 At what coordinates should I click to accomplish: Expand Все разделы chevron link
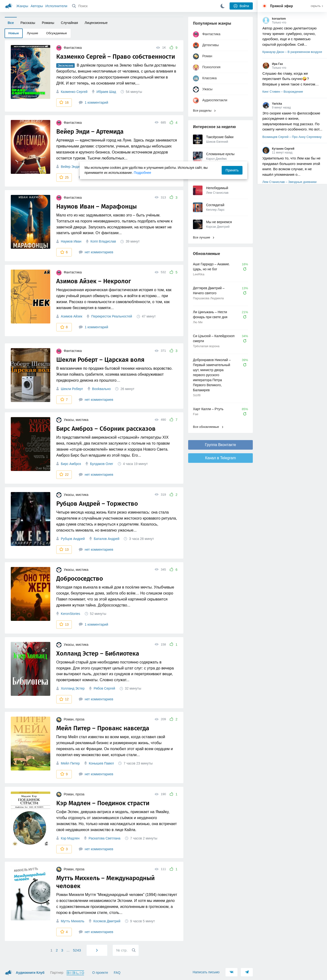[215, 111]
